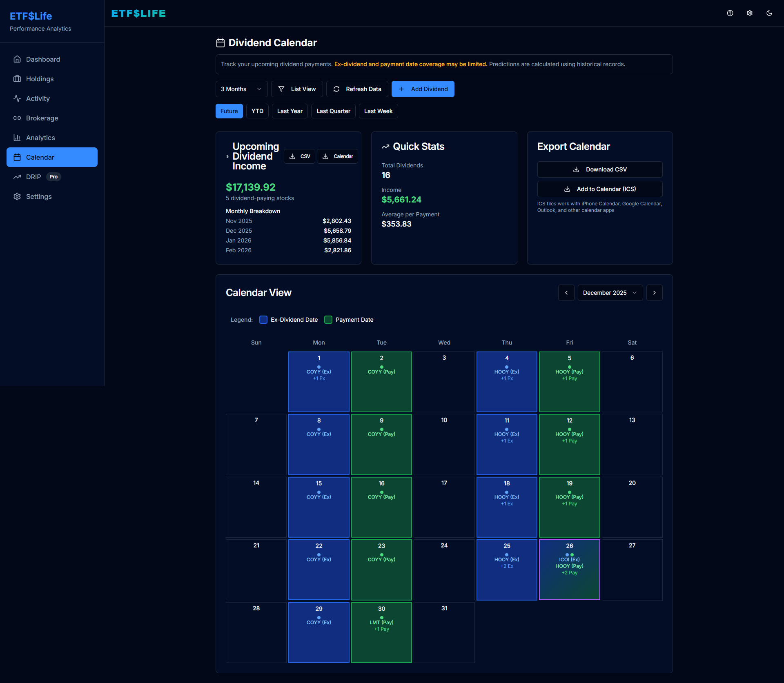Click the Ex-Dividend Date legend swatch
This screenshot has height=683, width=784.
pos(263,320)
